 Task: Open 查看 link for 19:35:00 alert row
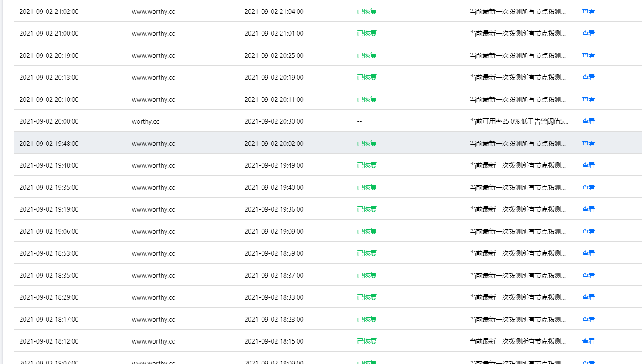click(x=588, y=188)
